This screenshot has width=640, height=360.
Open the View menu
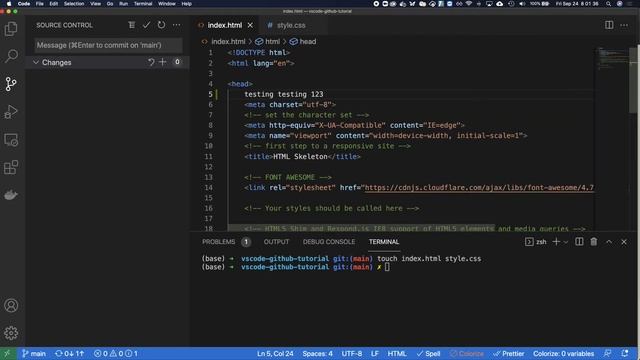click(x=96, y=4)
